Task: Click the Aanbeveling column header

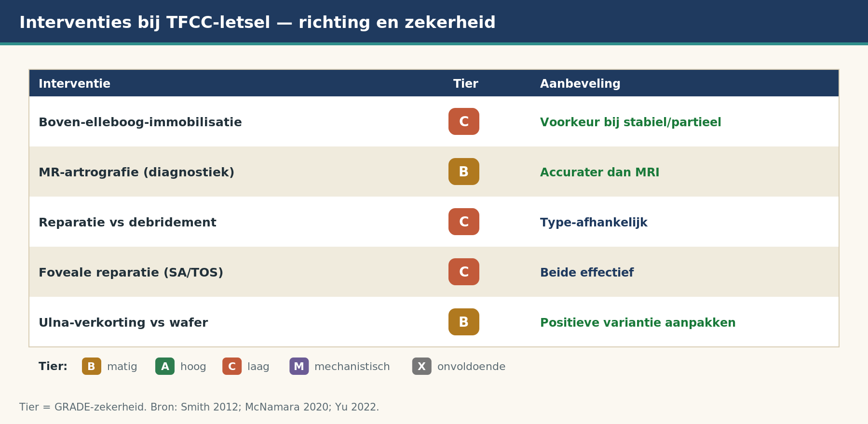Action: pos(580,84)
